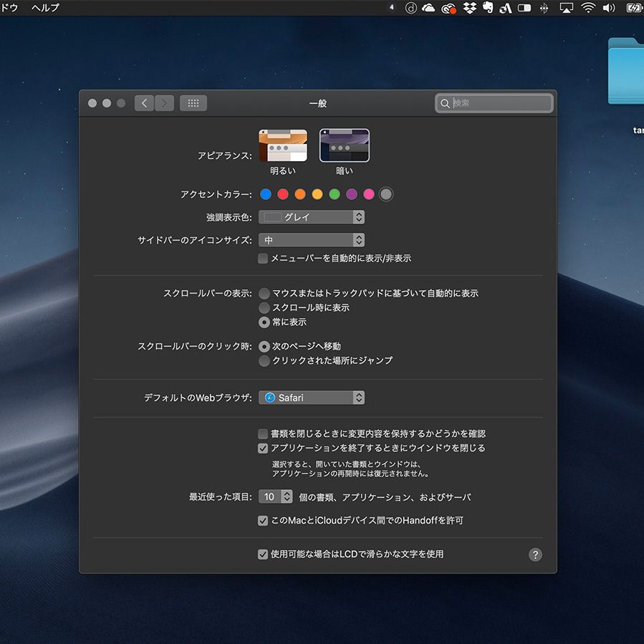The width and height of the screenshot is (644, 644).
Task: Select the blue folder on the desktop
Action: point(625,71)
